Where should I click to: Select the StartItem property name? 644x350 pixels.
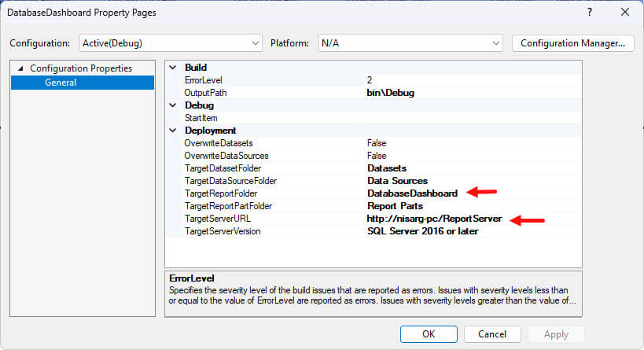[201, 118]
